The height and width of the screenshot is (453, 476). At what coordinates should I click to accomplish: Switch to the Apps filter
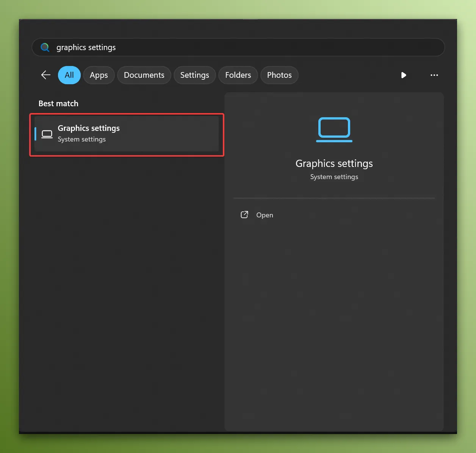[99, 75]
